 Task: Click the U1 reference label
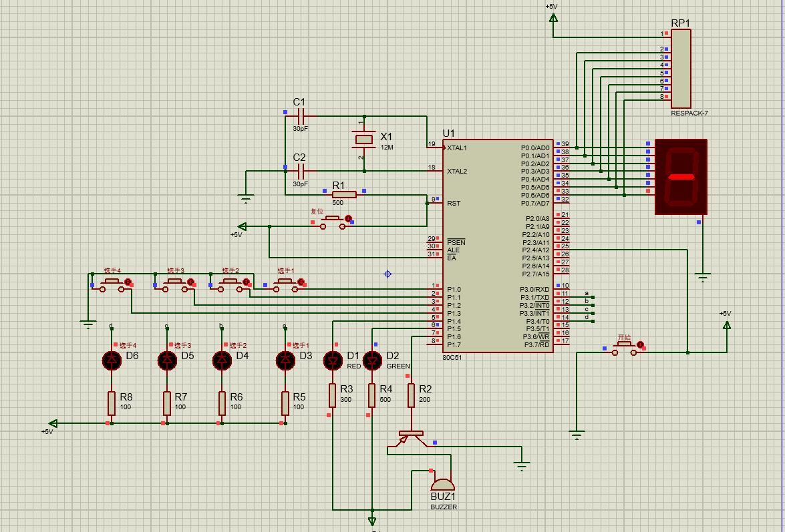[448, 134]
